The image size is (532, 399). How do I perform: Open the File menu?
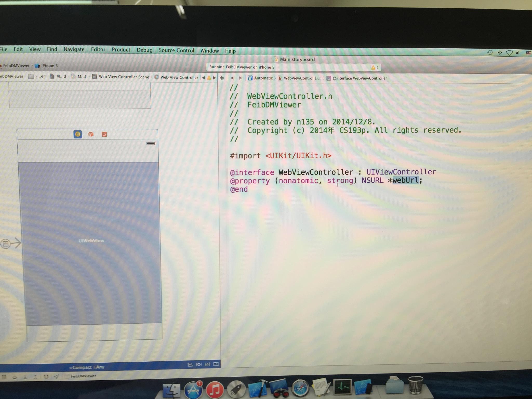[x=4, y=49]
